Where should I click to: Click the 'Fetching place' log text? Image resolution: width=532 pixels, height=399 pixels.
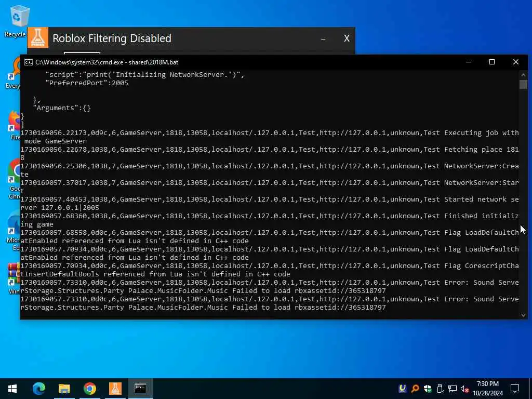click(x=473, y=149)
